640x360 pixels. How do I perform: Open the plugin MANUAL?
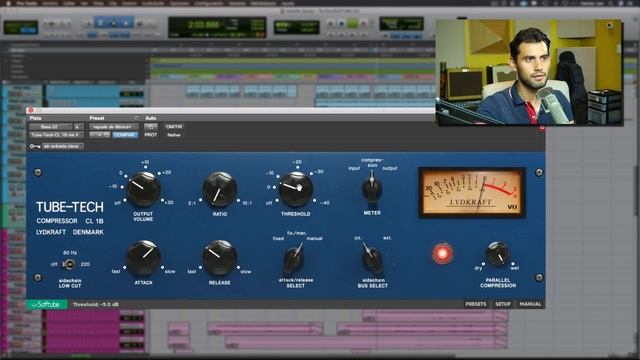[530, 304]
